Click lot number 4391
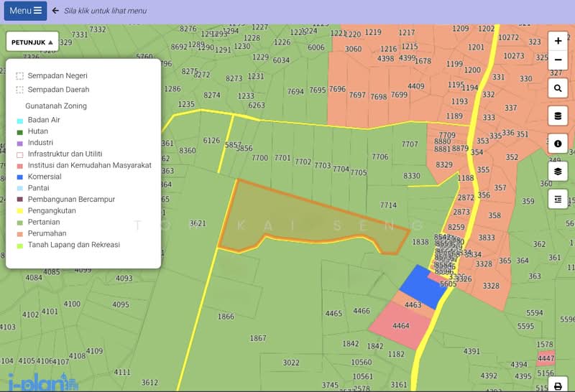 [471, 352]
